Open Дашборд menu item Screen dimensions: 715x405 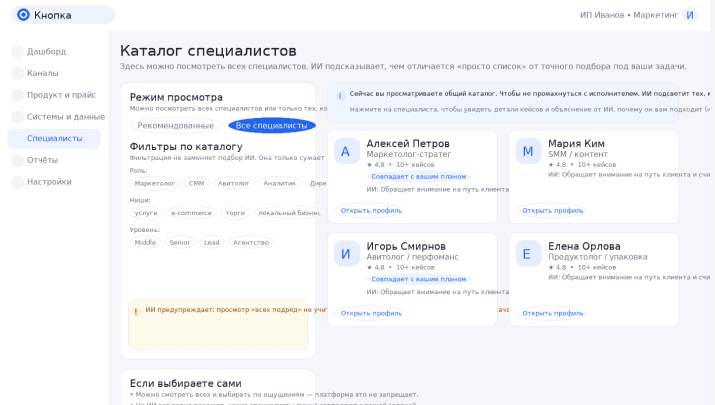click(x=47, y=52)
